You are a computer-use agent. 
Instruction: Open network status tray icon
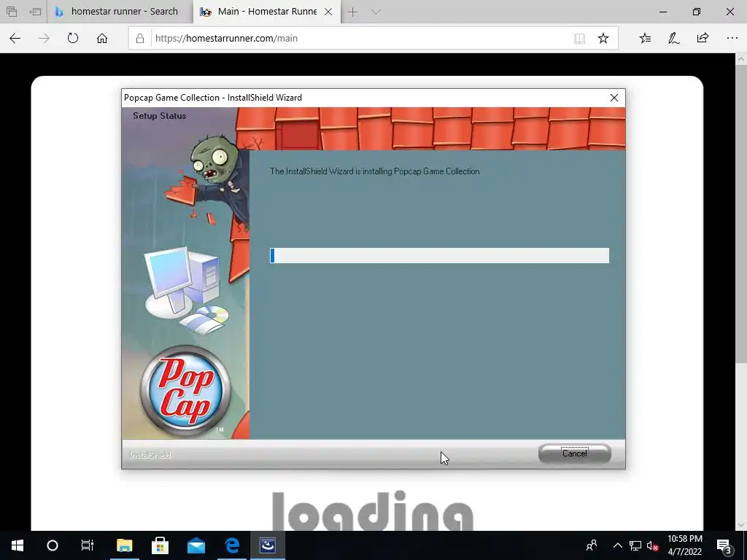point(635,545)
